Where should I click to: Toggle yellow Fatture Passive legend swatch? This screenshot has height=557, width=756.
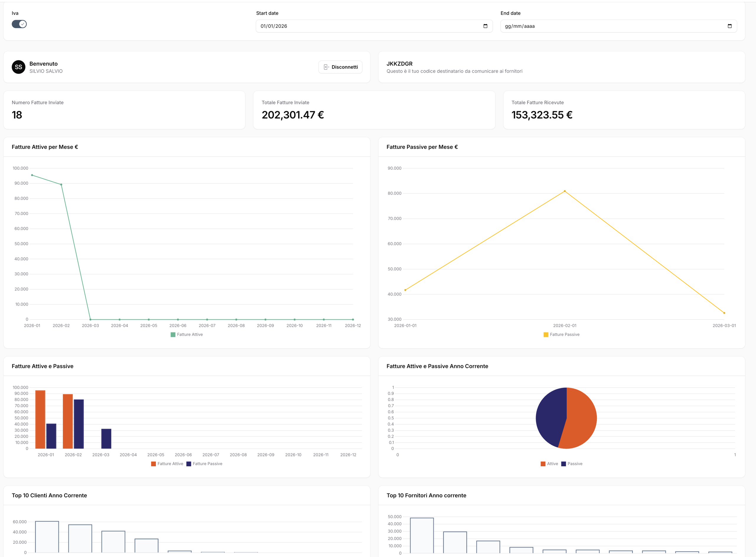coord(546,334)
